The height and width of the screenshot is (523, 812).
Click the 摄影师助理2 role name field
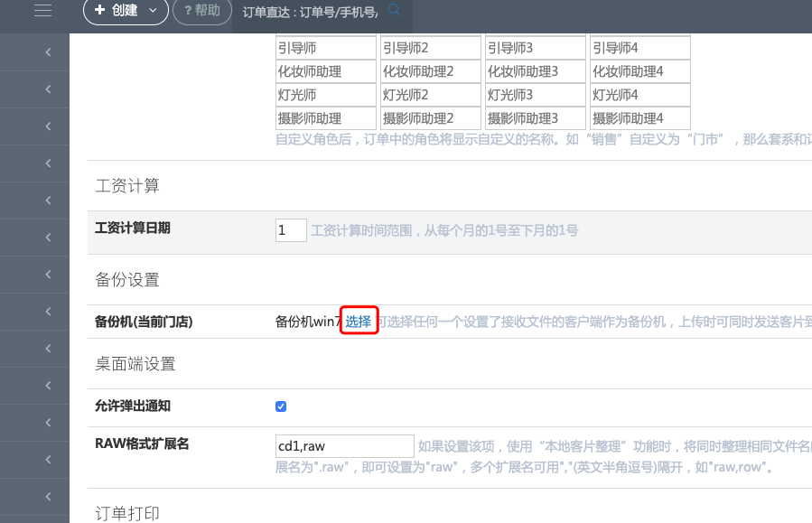click(431, 118)
